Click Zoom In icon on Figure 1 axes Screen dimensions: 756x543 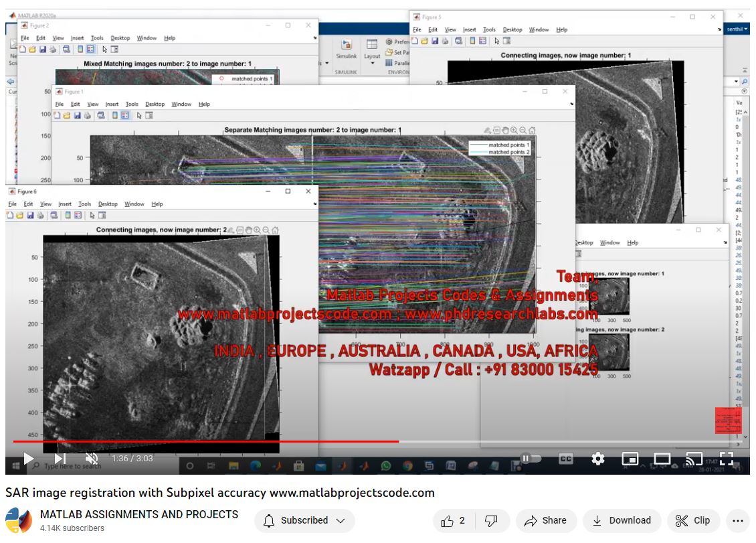pos(514,131)
